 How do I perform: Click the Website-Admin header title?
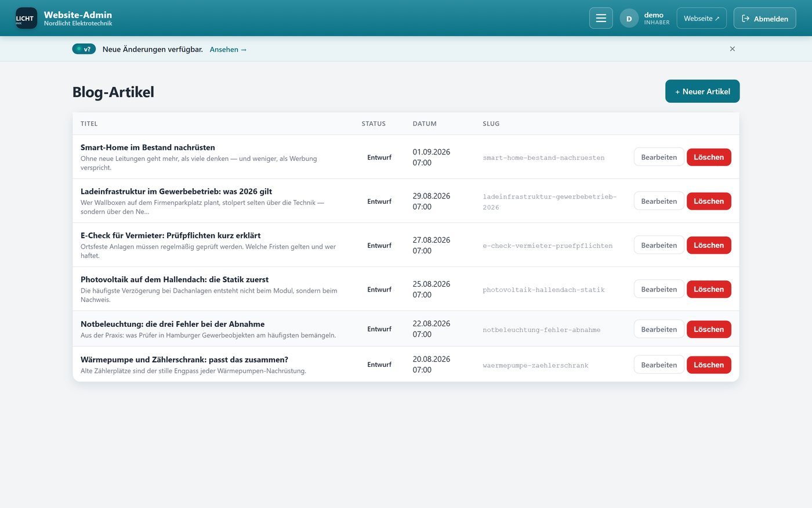pos(78,15)
